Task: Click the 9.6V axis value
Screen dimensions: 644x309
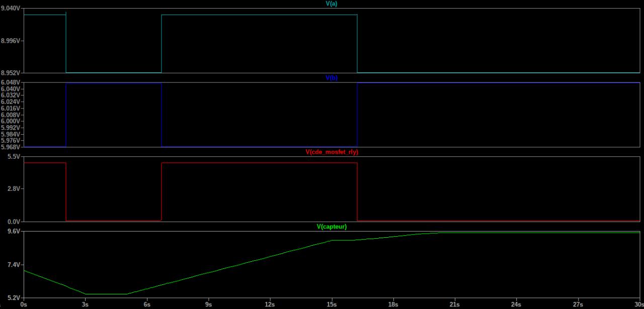Action: click(x=13, y=231)
